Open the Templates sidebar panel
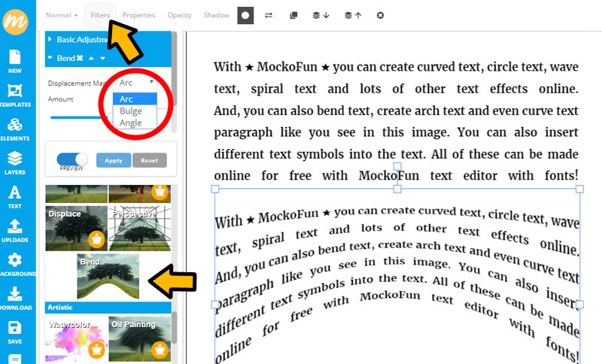Screen dimensions: 602x364 [15, 96]
